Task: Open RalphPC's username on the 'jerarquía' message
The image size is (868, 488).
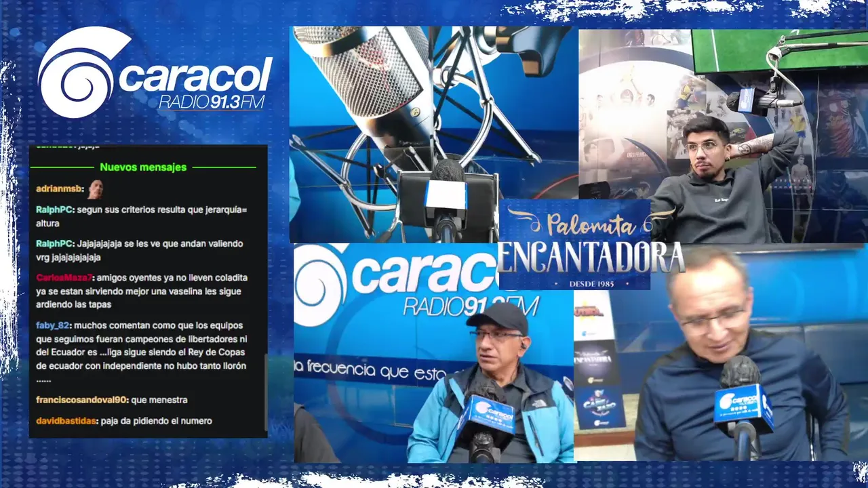Action: point(54,209)
